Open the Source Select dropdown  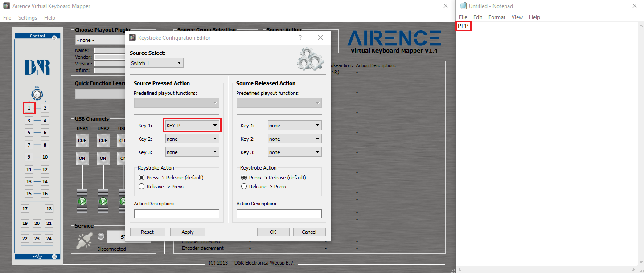pos(156,63)
